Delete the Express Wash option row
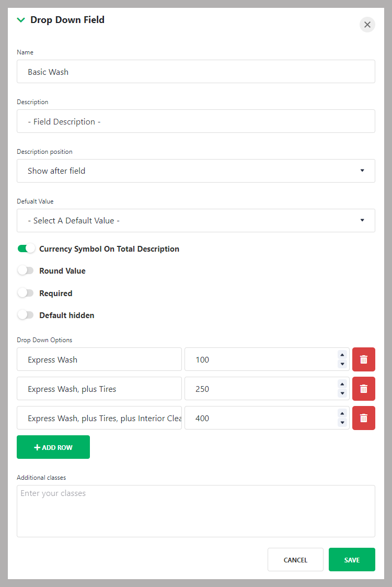Image resolution: width=392 pixels, height=587 pixels. 363,359
